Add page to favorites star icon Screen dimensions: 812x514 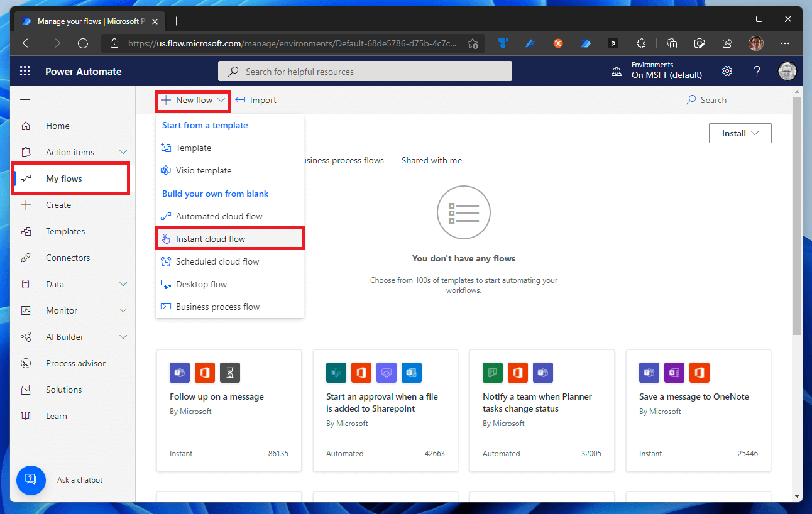(473, 43)
